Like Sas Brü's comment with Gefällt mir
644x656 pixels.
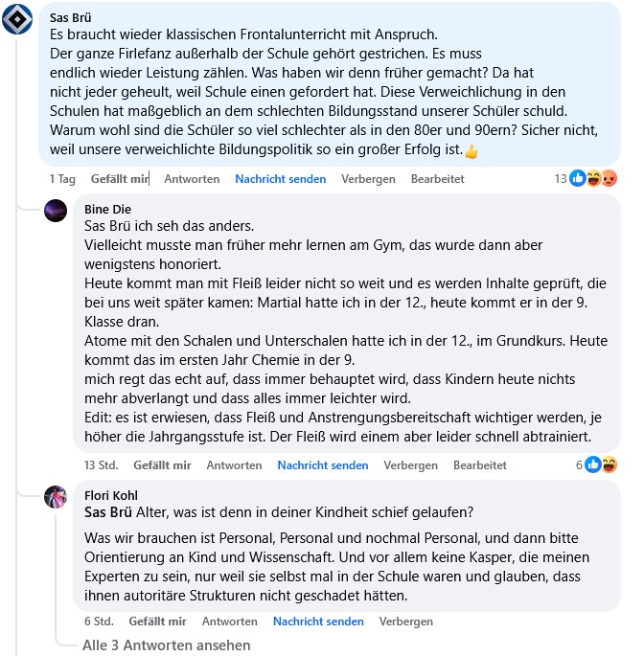pos(120,179)
